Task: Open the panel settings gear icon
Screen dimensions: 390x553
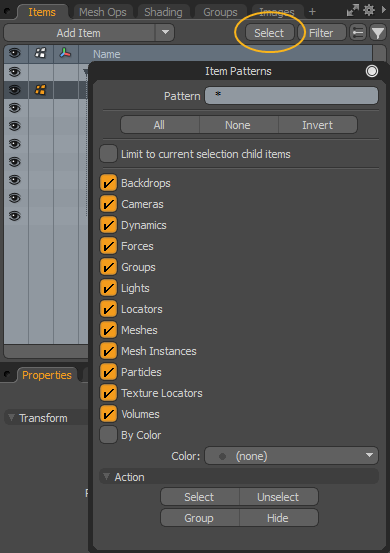Action: 369,10
